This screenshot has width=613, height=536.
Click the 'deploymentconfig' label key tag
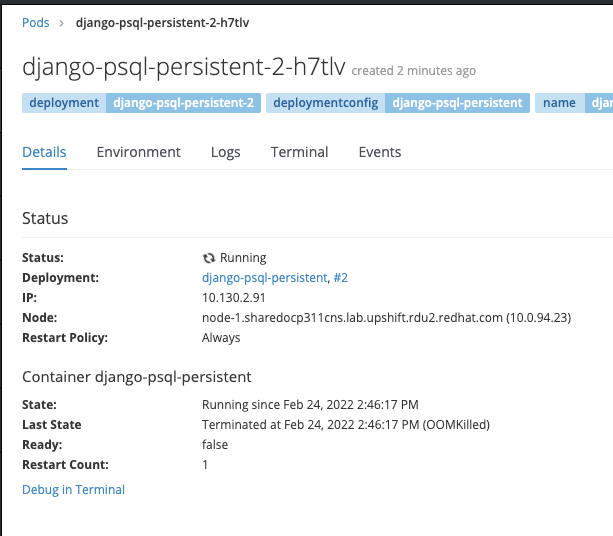(324, 102)
